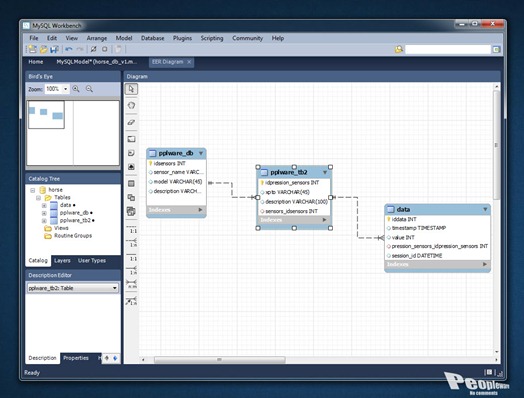
Task: Close the EER Diagram tab
Action: (x=189, y=62)
